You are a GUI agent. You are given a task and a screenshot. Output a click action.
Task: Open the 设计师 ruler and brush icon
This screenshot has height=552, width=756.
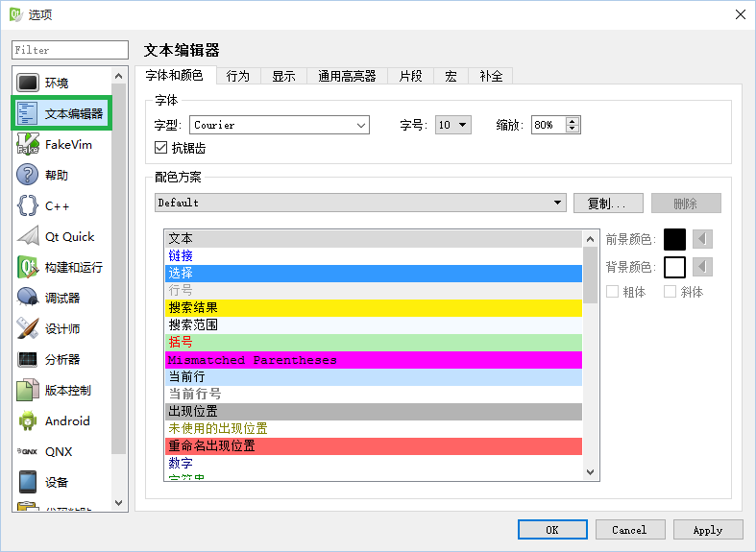[x=28, y=328]
